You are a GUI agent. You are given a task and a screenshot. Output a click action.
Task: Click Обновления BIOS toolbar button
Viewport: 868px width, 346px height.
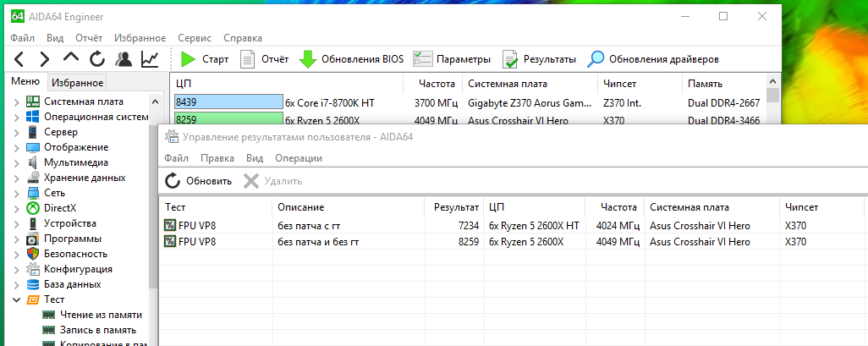click(x=352, y=59)
